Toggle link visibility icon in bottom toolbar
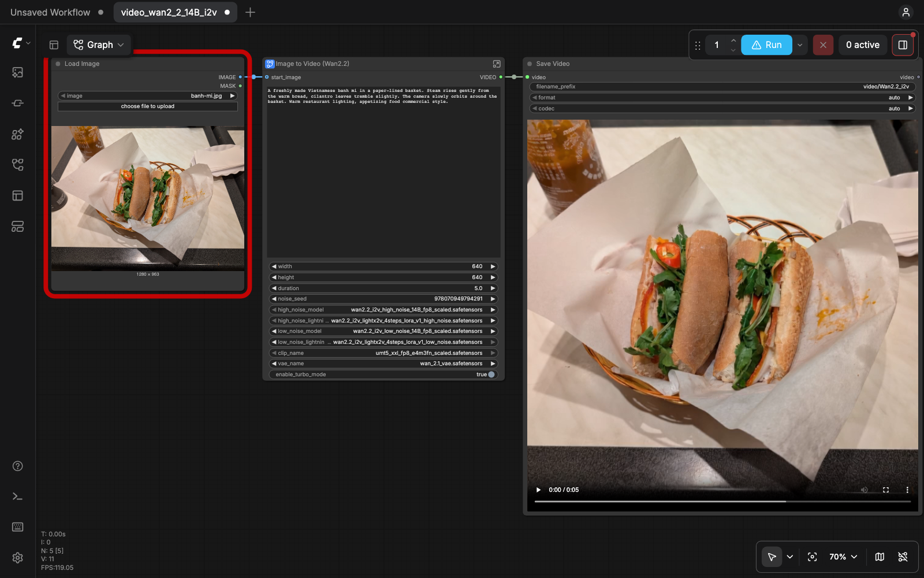Image resolution: width=924 pixels, height=578 pixels. (903, 557)
